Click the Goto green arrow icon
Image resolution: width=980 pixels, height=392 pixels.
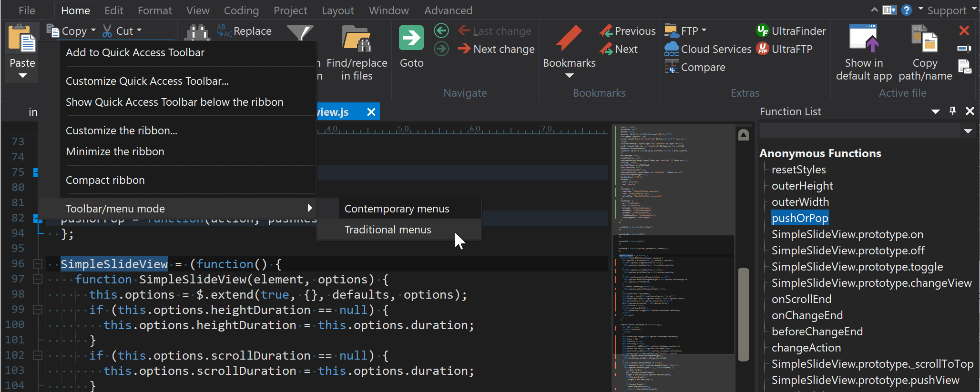click(411, 38)
